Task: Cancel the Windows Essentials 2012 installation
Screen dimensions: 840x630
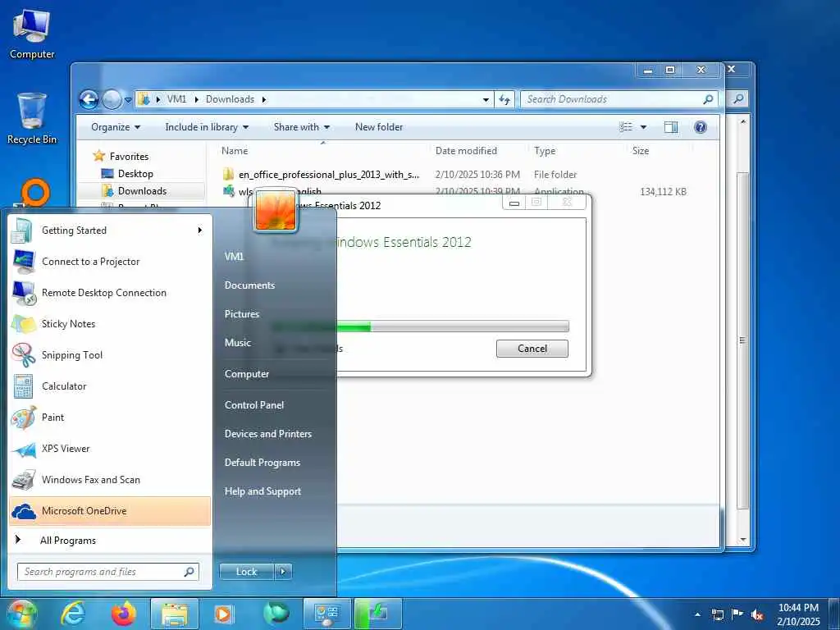Action: [x=532, y=348]
